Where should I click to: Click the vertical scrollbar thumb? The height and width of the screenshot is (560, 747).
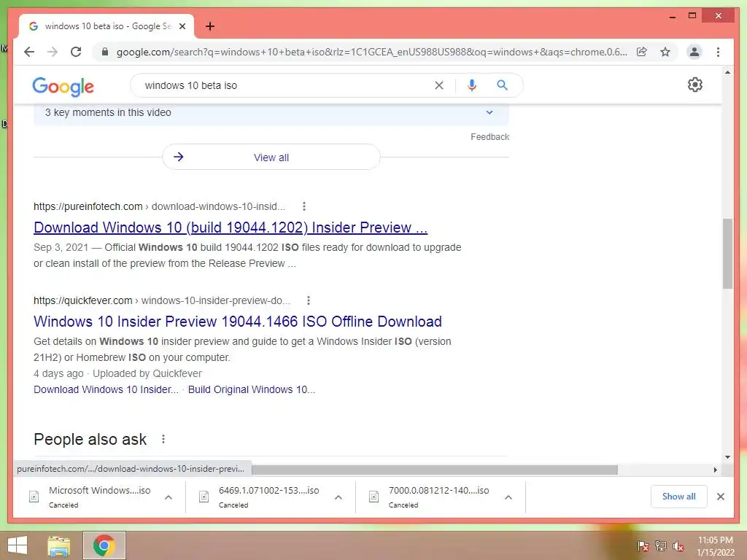click(727, 254)
